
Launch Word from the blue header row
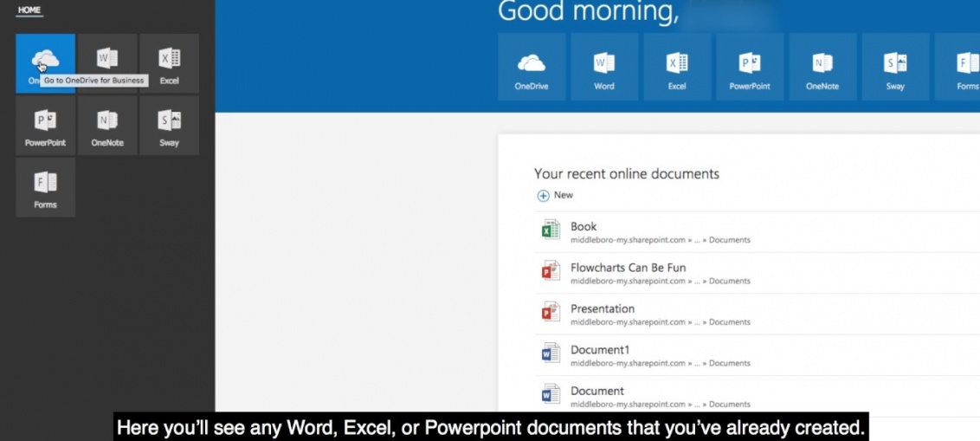pos(604,67)
